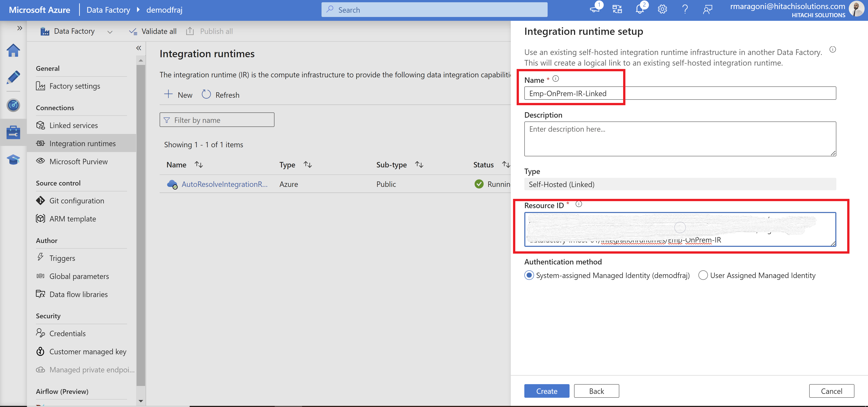The image size is (868, 407).
Task: Click the info icon beside the setup description
Action: pos(832,50)
